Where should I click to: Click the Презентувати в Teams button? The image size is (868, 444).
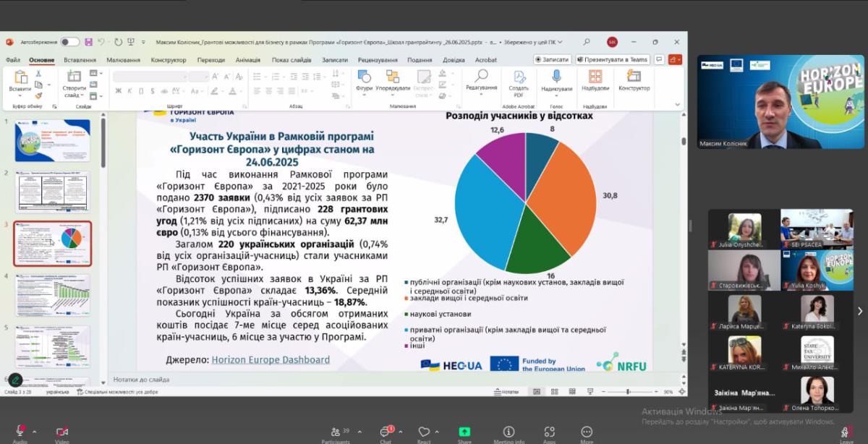point(613,59)
